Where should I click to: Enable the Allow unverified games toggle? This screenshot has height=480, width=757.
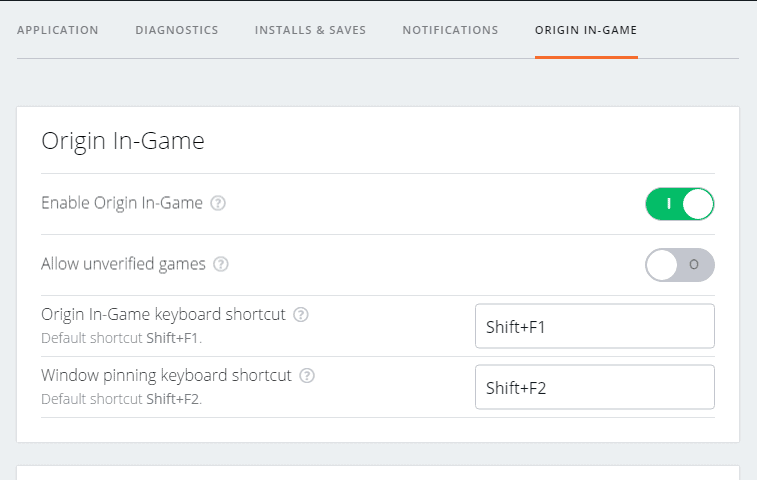coord(680,265)
